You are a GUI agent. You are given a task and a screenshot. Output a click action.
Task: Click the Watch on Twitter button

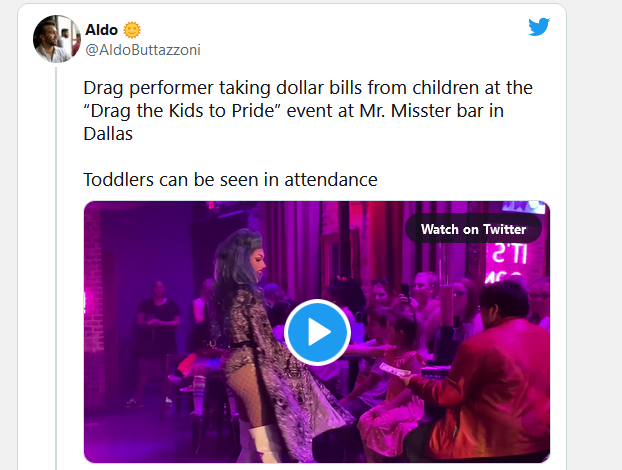pyautogui.click(x=473, y=229)
